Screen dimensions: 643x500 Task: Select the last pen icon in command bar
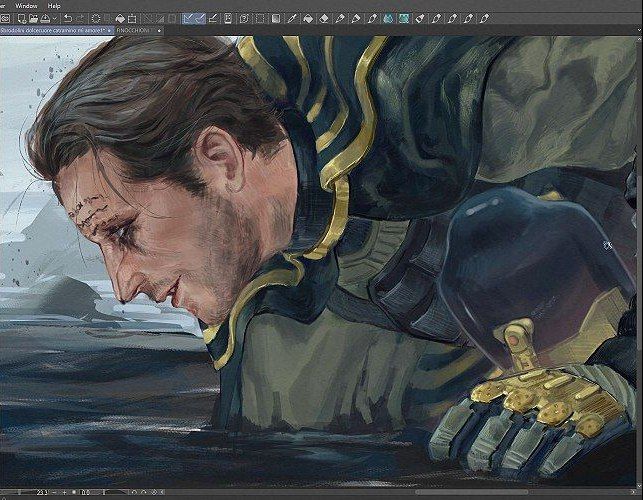(x=484, y=18)
